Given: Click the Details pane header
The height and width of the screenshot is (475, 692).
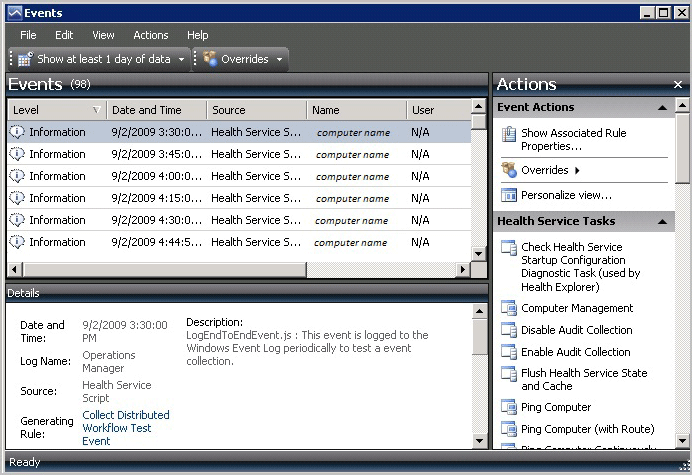Looking at the screenshot, I should [247, 293].
